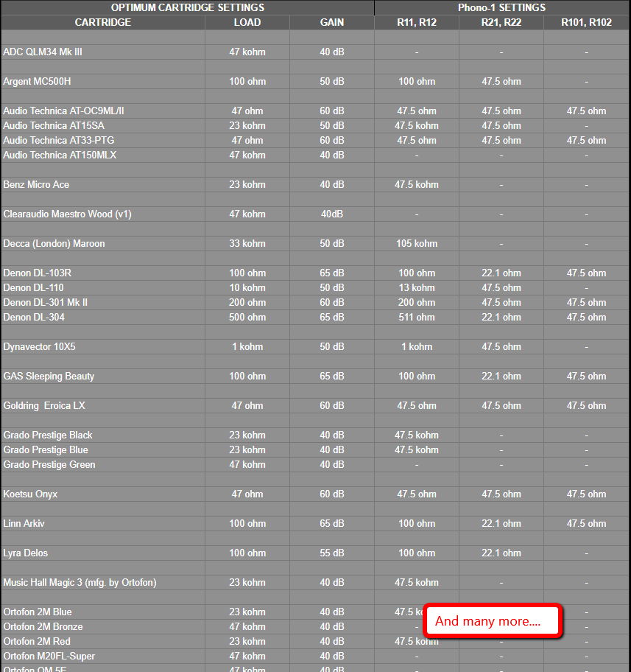
Task: Click the 55 dB gain for Lyra Delos
Action: 332,553
